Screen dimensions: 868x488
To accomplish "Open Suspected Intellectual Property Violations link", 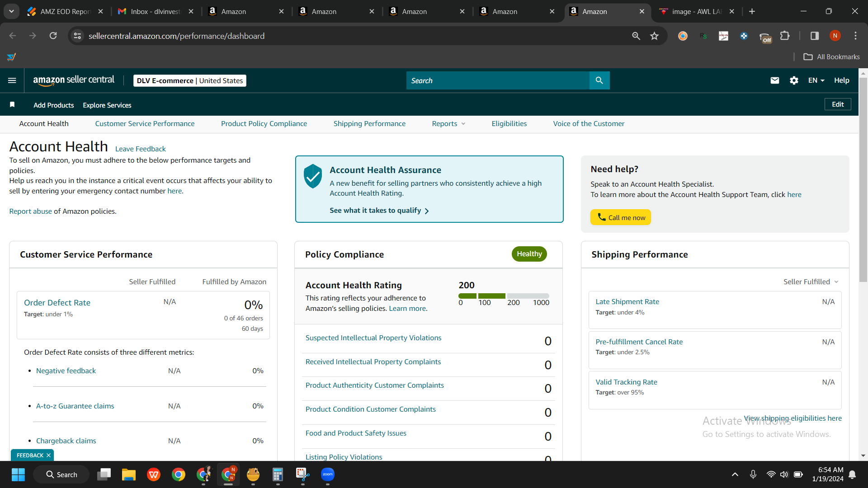I will point(373,338).
